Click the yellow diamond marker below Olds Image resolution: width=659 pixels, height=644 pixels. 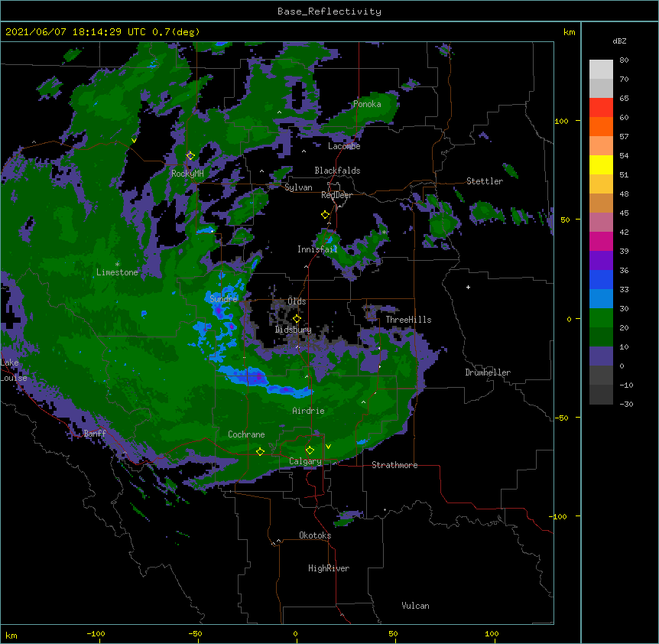pos(297,319)
